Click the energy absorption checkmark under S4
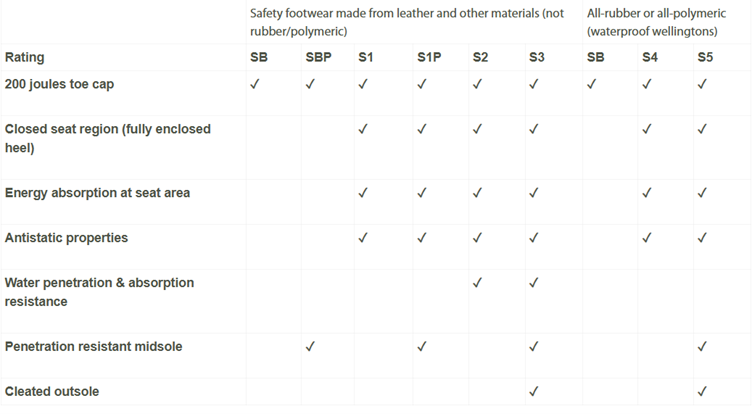Image resolution: width=752 pixels, height=414 pixels. (x=647, y=193)
